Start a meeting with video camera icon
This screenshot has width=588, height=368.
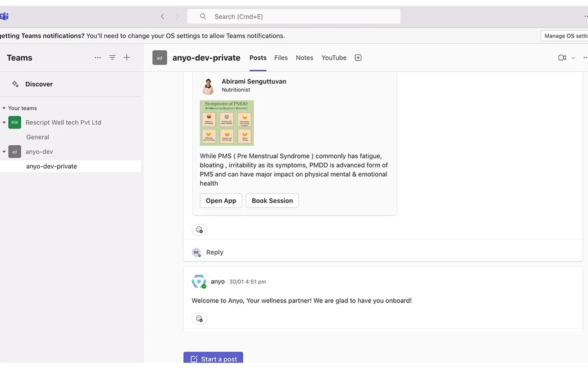[x=562, y=58]
